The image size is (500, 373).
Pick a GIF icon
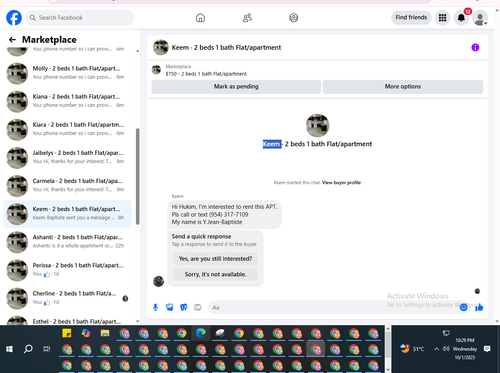pyautogui.click(x=198, y=307)
